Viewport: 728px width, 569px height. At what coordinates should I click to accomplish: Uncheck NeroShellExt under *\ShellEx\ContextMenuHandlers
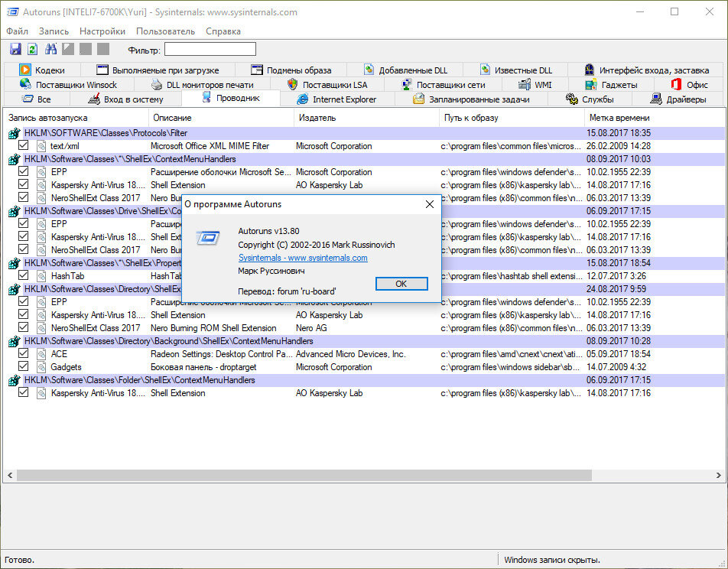pos(23,197)
